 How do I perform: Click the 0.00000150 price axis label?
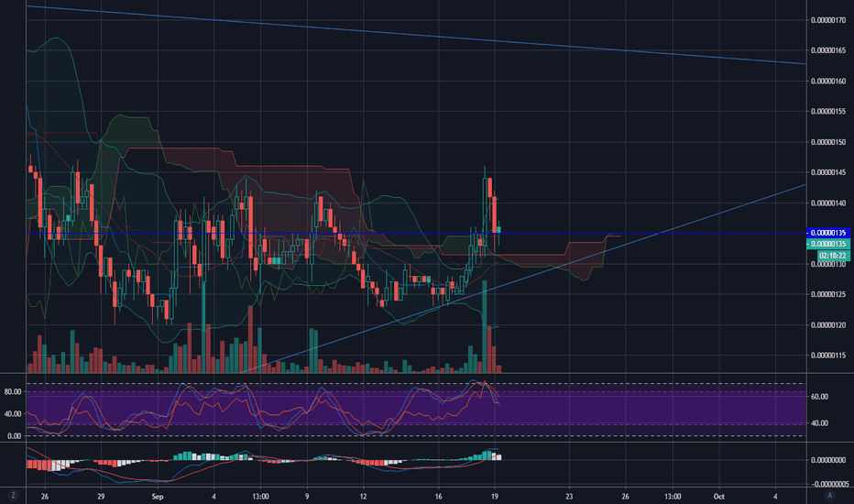coord(827,142)
